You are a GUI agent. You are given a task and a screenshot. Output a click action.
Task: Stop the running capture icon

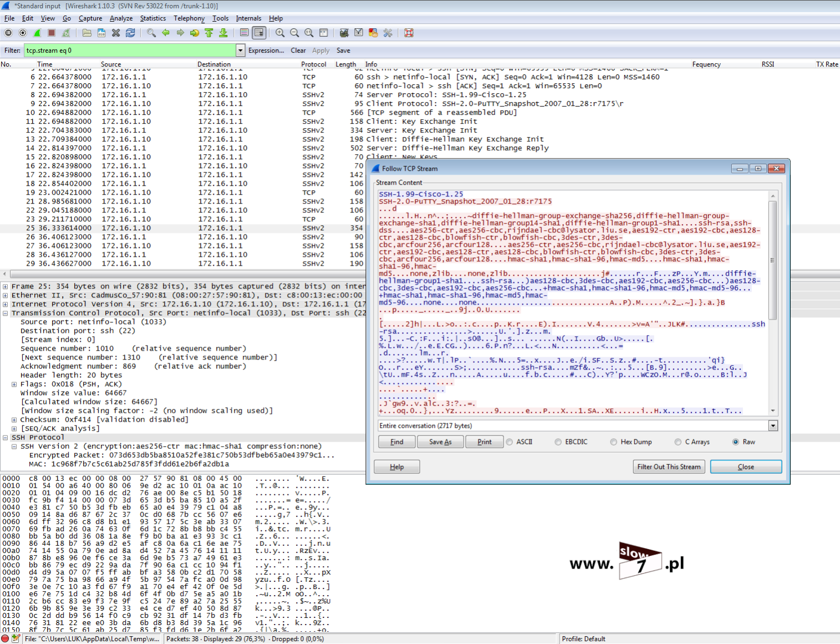[52, 33]
